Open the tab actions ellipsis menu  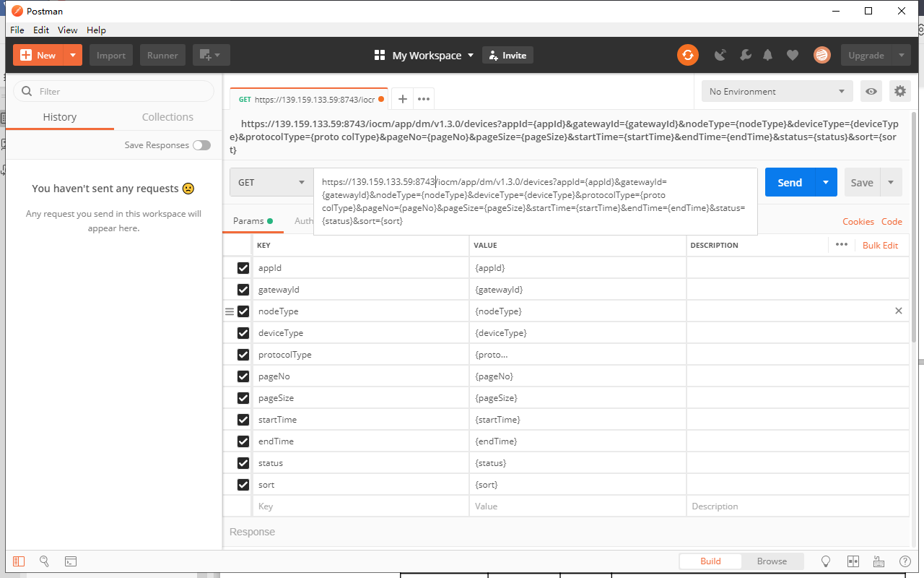coord(424,99)
